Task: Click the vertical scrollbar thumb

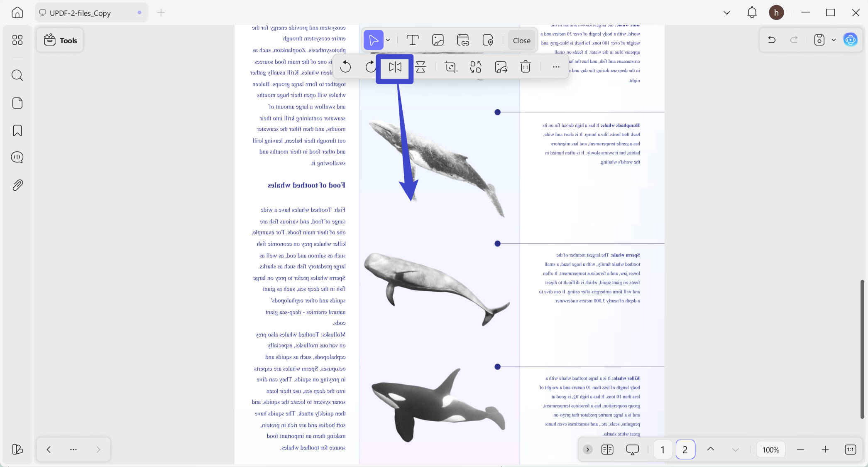Action: pos(862,349)
